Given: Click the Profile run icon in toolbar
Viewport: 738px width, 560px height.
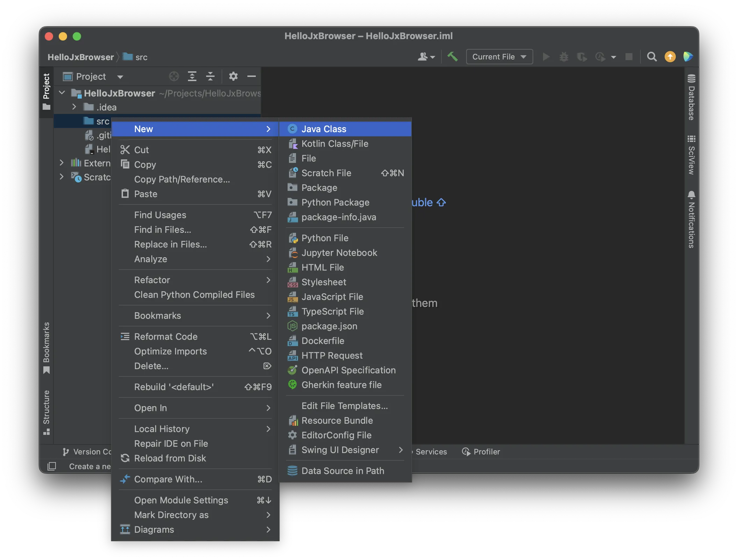Looking at the screenshot, I should [600, 57].
